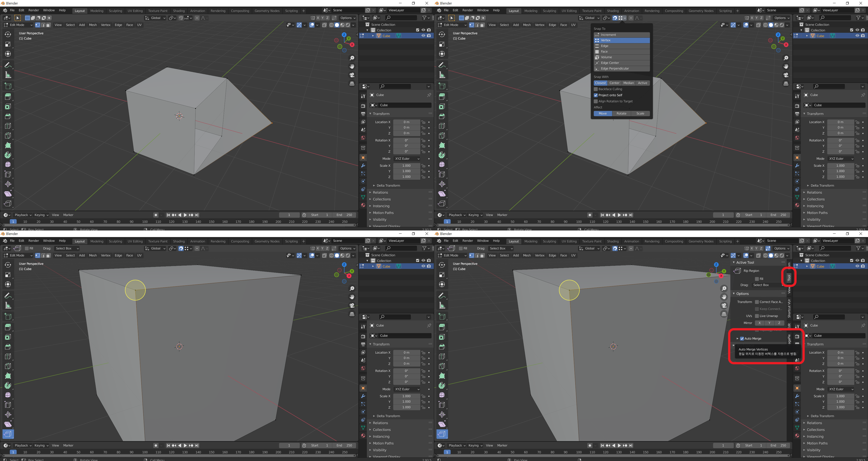Enable Align Rotation to Target checkbox

pyautogui.click(x=596, y=101)
